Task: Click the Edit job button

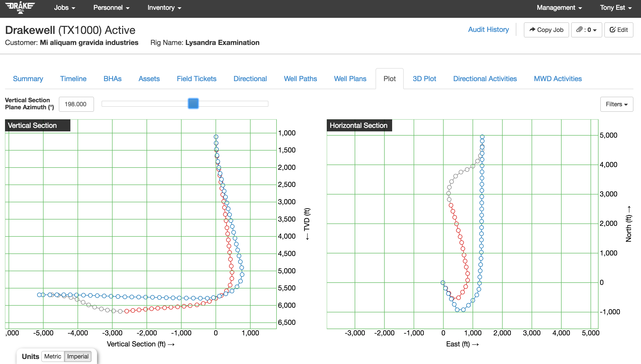Action: coord(619,30)
